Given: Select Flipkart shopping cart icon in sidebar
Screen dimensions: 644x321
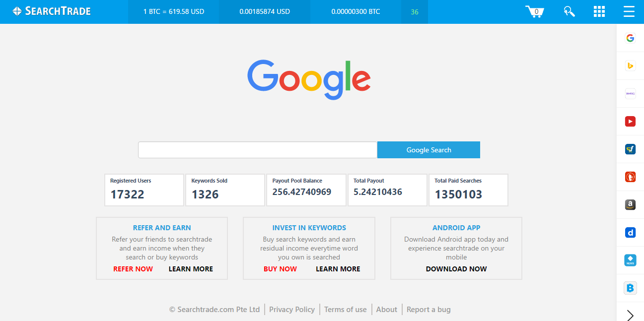Looking at the screenshot, I should tap(630, 149).
